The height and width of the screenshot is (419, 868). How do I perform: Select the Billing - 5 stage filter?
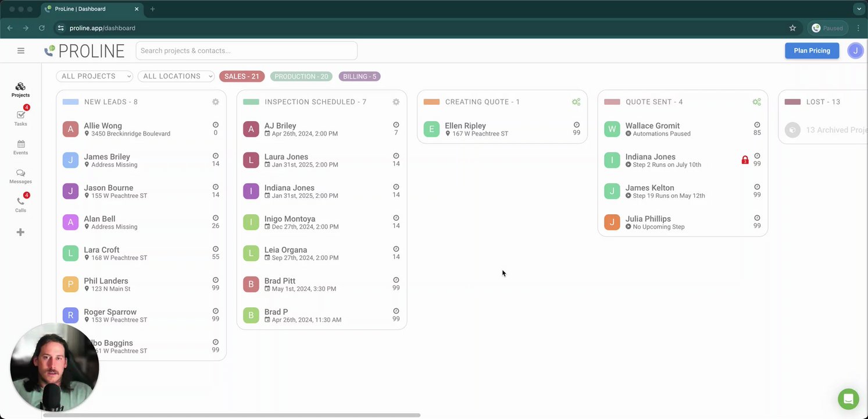[359, 76]
